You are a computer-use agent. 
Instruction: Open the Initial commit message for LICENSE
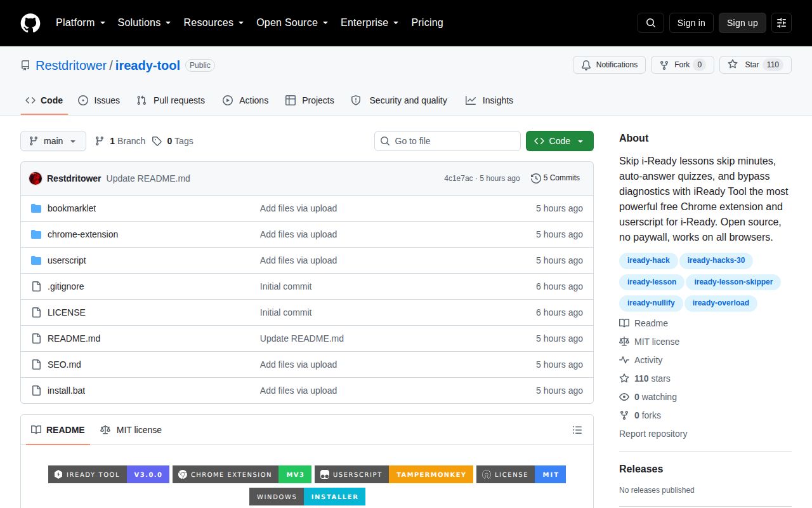point(285,312)
